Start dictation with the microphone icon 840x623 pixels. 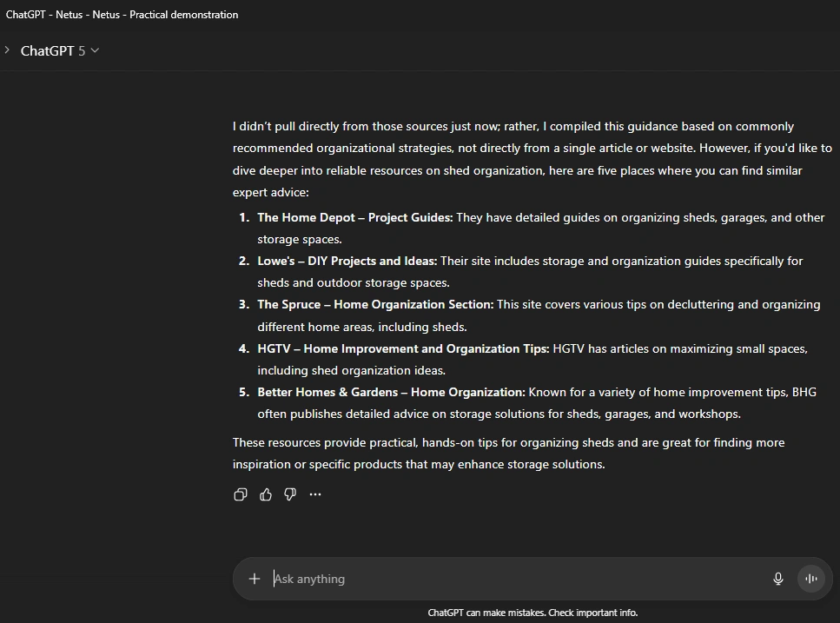pos(778,579)
